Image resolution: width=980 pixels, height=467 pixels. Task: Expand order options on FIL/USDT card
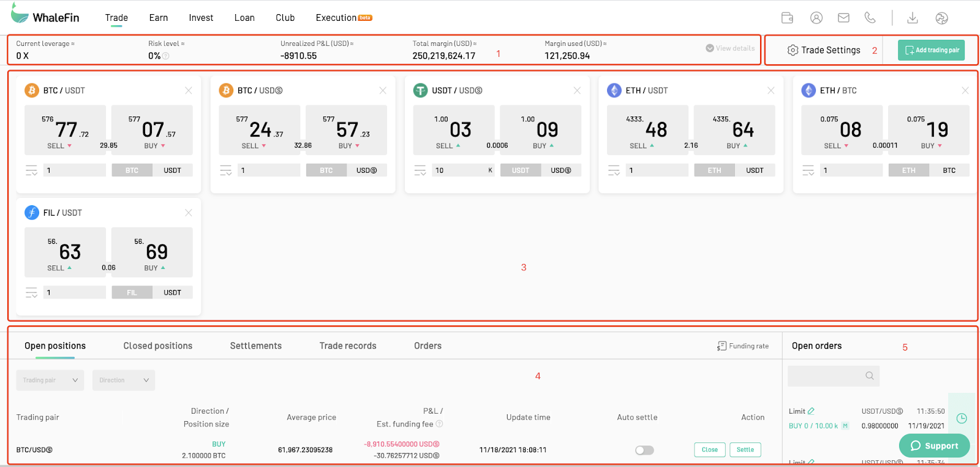tap(31, 293)
